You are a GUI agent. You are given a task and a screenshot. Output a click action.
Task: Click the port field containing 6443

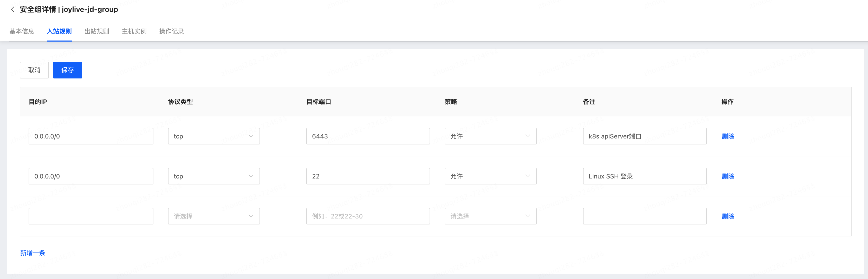click(368, 136)
